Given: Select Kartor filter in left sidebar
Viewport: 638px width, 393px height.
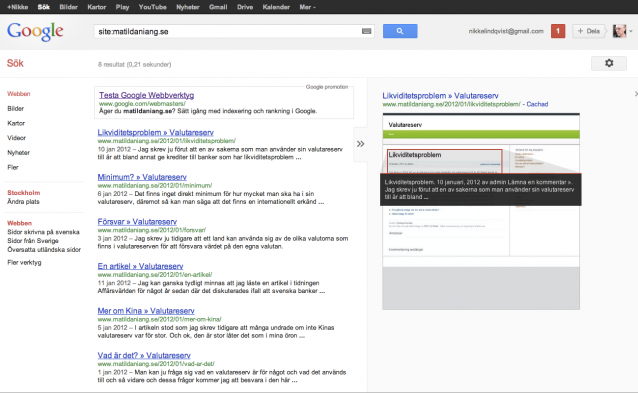Looking at the screenshot, I should tap(16, 123).
